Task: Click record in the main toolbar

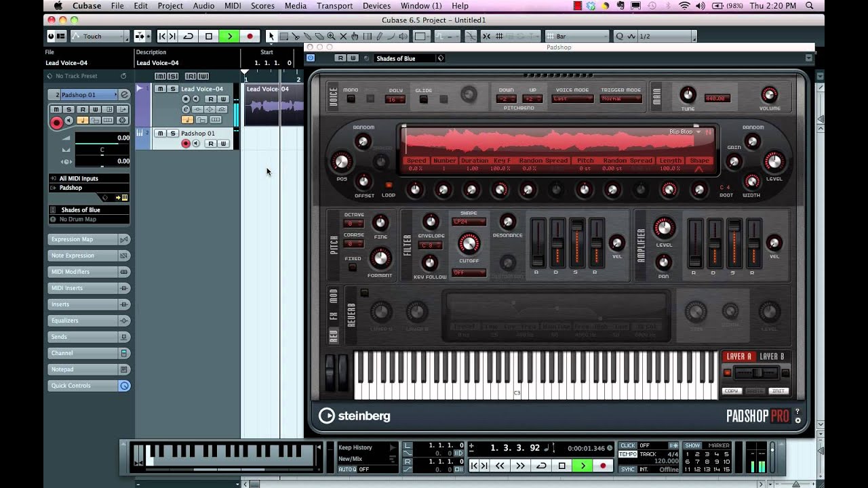Action: [250, 37]
